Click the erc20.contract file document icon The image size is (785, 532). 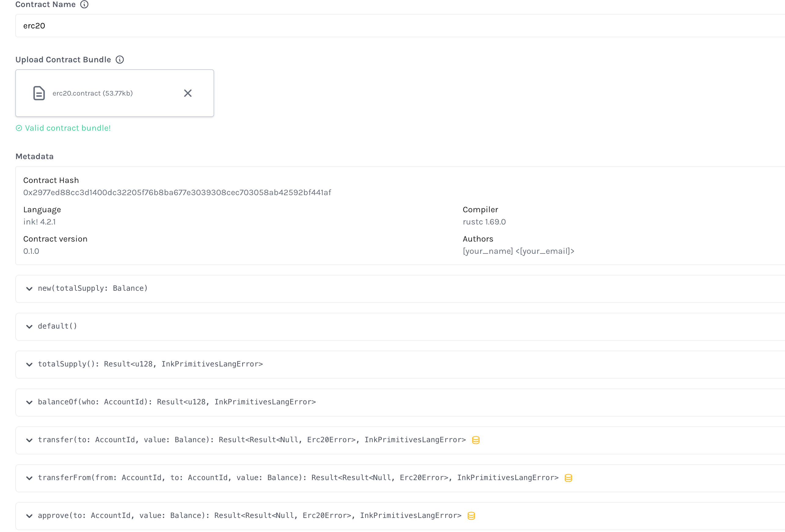click(x=39, y=93)
